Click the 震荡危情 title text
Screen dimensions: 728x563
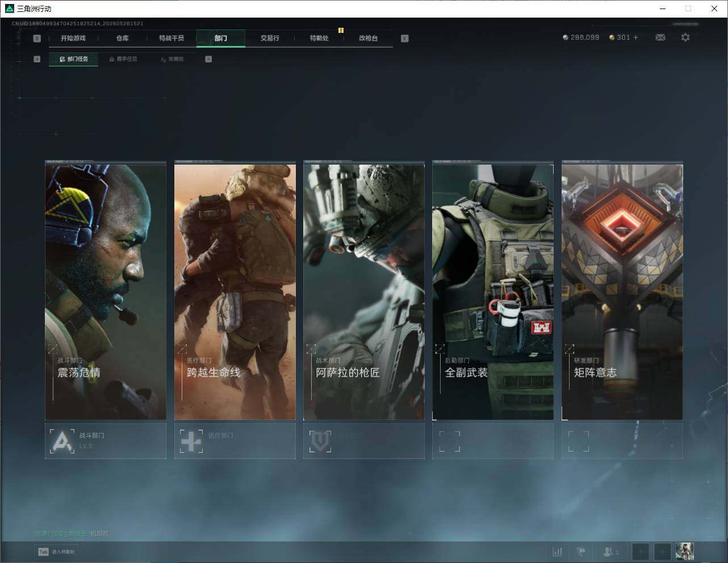[x=79, y=373]
